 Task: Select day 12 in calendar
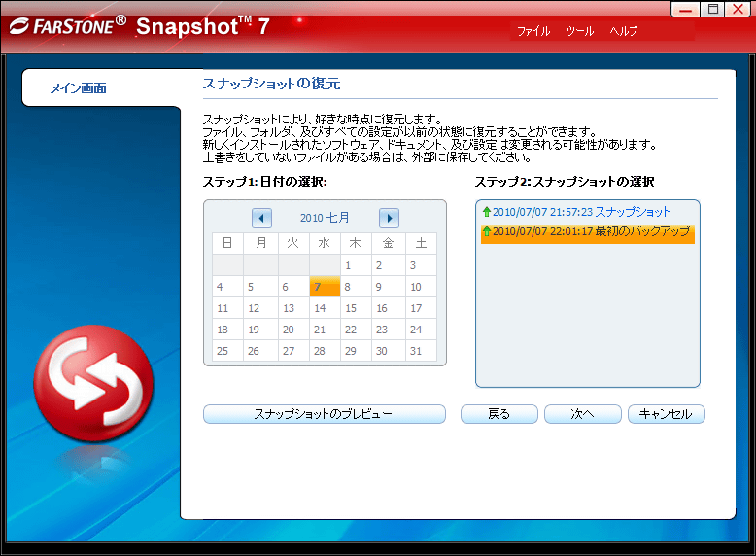[x=260, y=308]
